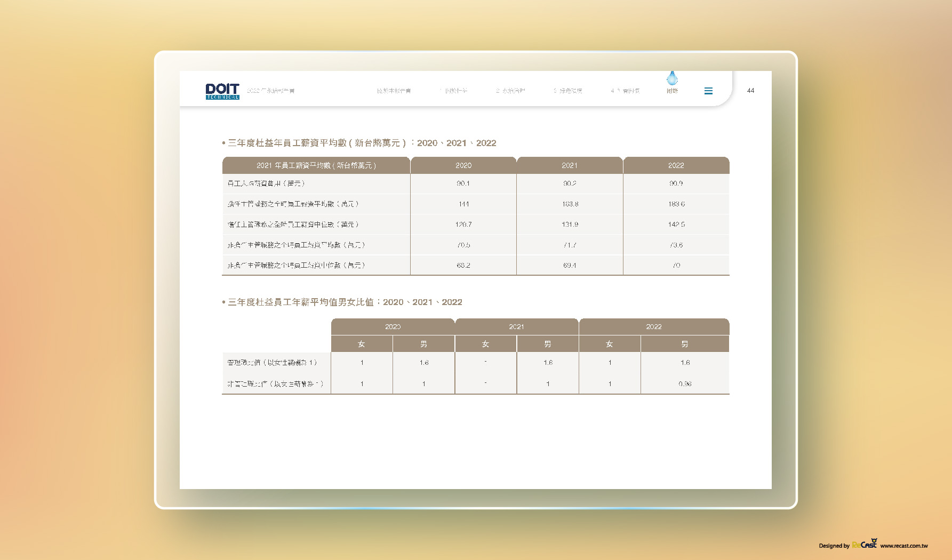The image size is (952, 560).
Task: Click the DOIT Technical logo
Action: tap(222, 91)
